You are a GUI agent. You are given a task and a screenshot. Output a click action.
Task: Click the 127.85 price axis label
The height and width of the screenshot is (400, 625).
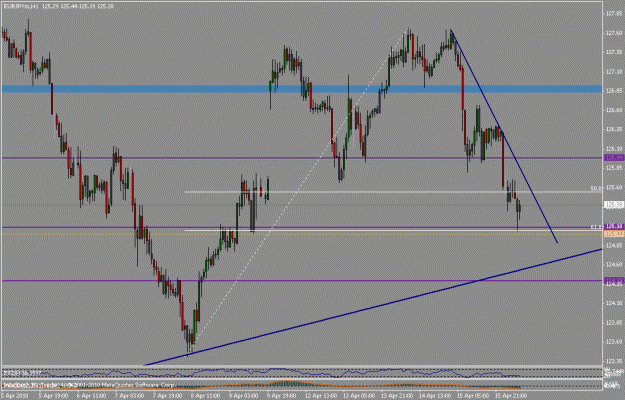click(x=614, y=13)
